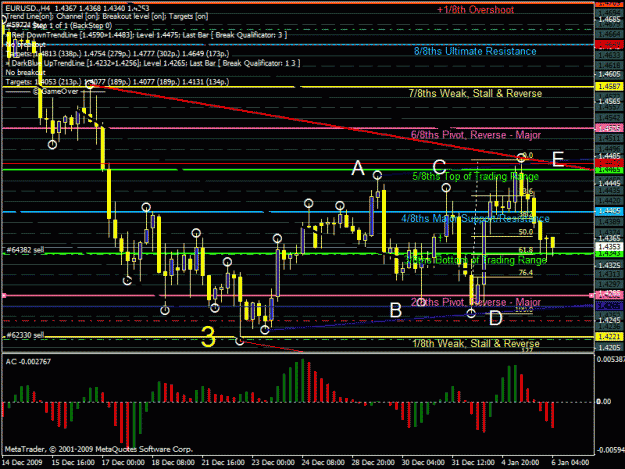Image resolution: width=625 pixels, height=469 pixels.
Task: Click the 'Trend Line[on]; Channel [on]' status line
Action: [107, 16]
